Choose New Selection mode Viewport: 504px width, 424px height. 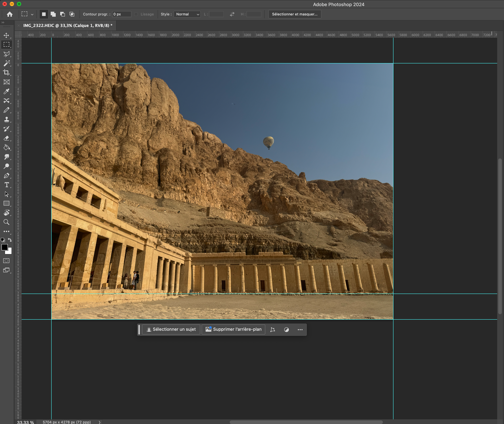click(x=44, y=14)
